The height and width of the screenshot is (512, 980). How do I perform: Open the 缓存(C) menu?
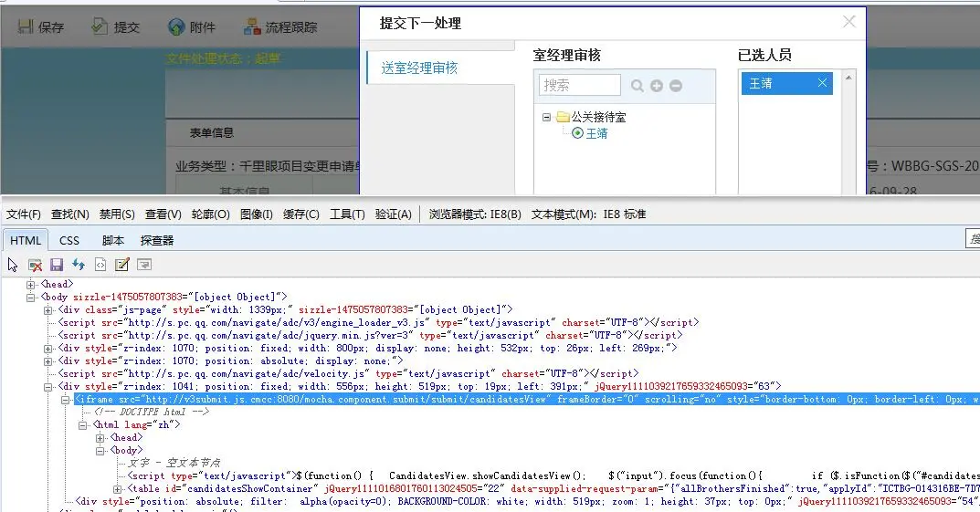tap(301, 214)
